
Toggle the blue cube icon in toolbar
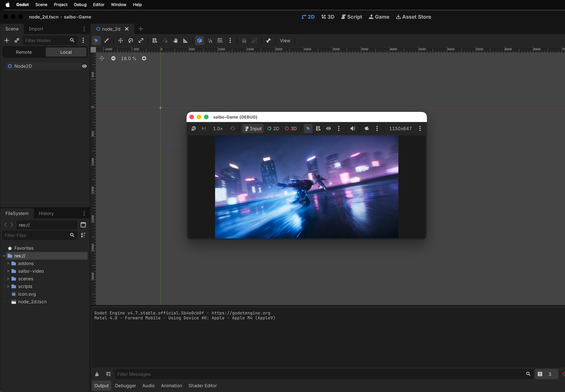coord(200,40)
